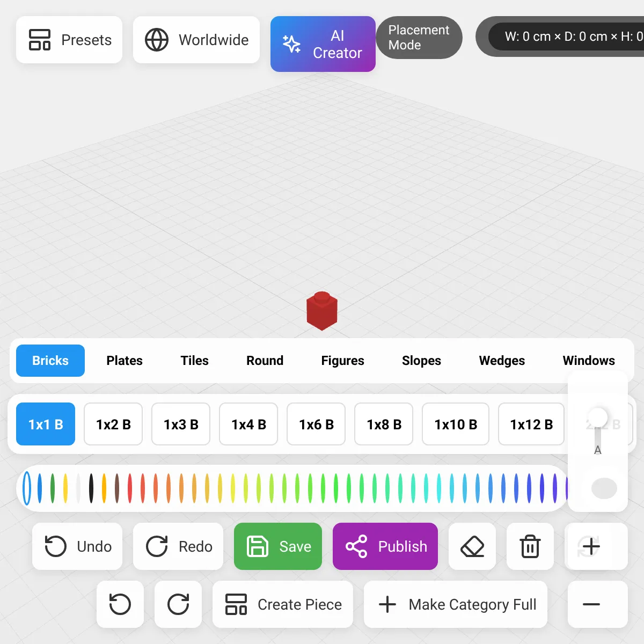Save the current build
Image resolution: width=644 pixels, height=644 pixels.
(278, 546)
